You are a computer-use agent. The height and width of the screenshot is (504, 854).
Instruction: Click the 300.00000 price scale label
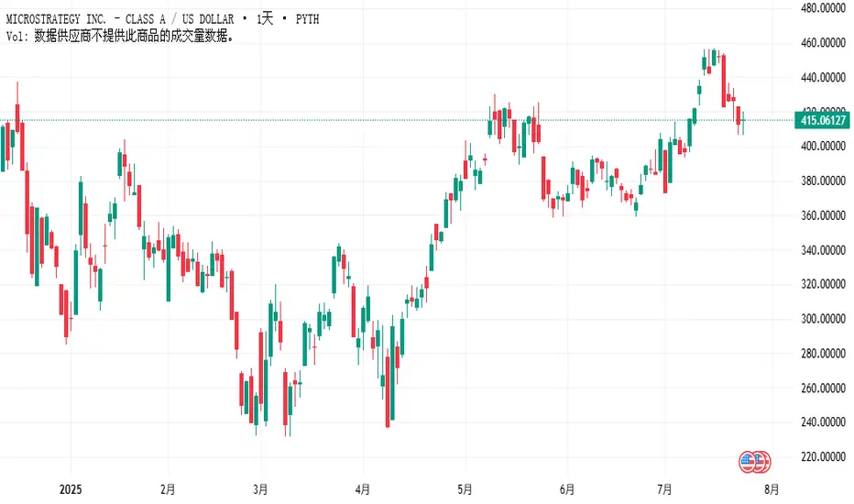[822, 319]
